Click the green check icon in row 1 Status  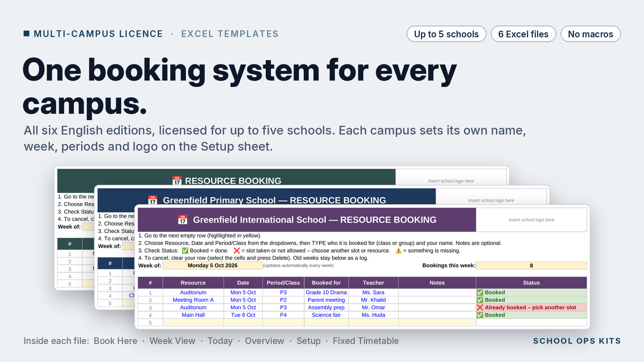[480, 292]
